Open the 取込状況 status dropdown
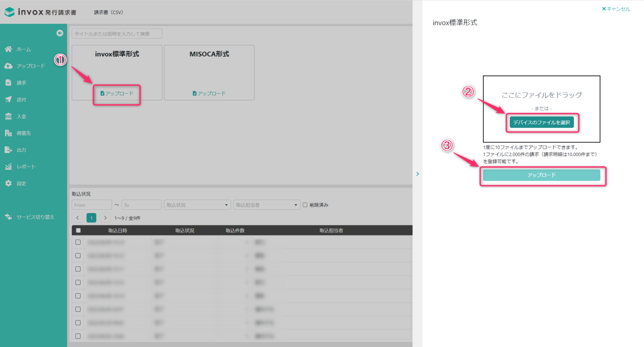Screen dimensions: 644x347 click(197, 204)
